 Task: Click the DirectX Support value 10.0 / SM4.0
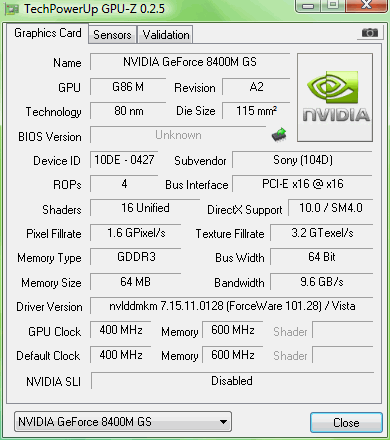330,208
